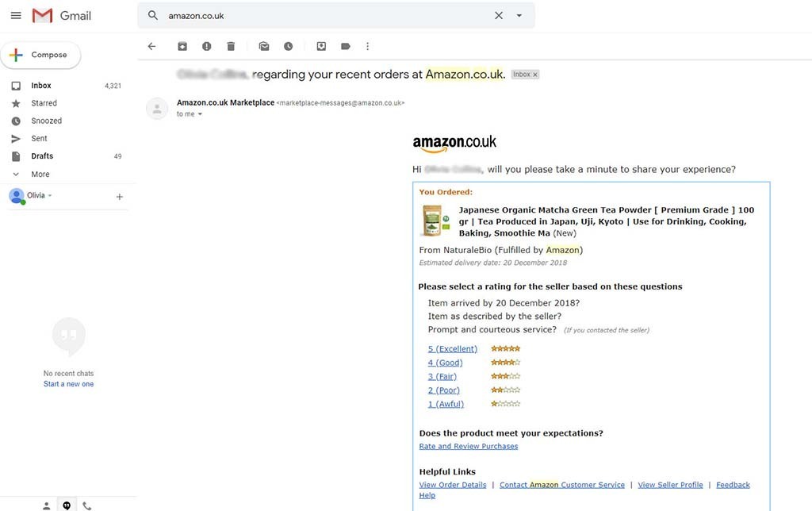Snooze this email with clock icon

click(289, 46)
